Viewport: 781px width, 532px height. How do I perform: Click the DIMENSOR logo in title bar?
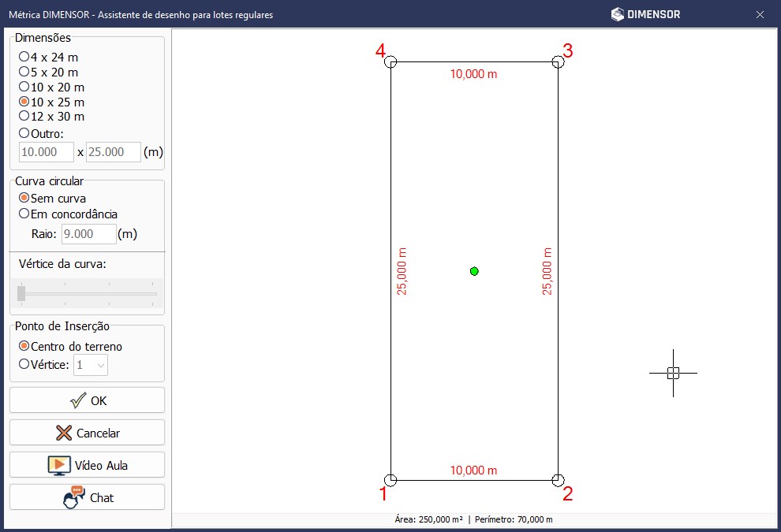[645, 14]
